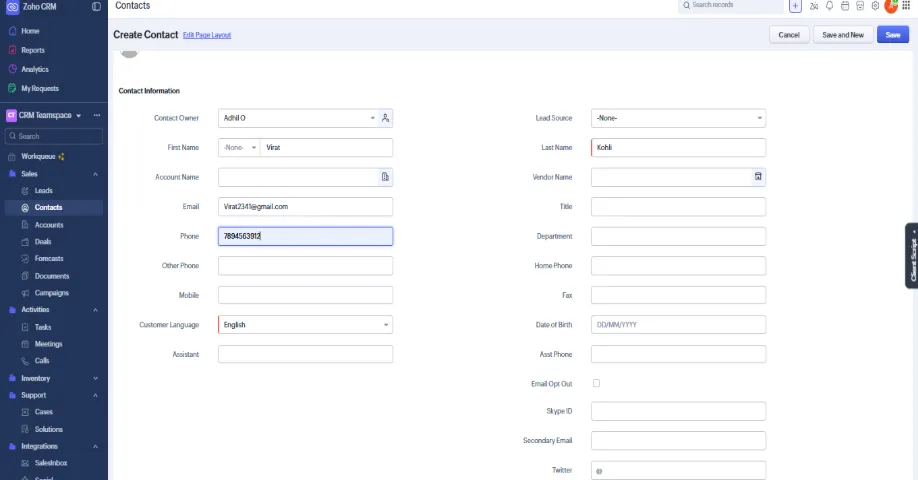Click the Date of Birth field
The height and width of the screenshot is (480, 918).
click(x=678, y=325)
